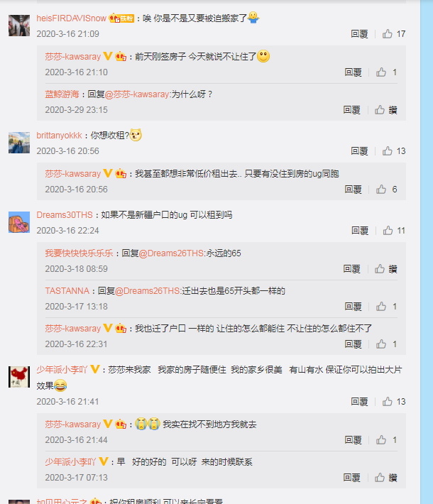Reply to brittanyokkk's comment via 回覆
This screenshot has width=433, height=504.
click(x=359, y=151)
